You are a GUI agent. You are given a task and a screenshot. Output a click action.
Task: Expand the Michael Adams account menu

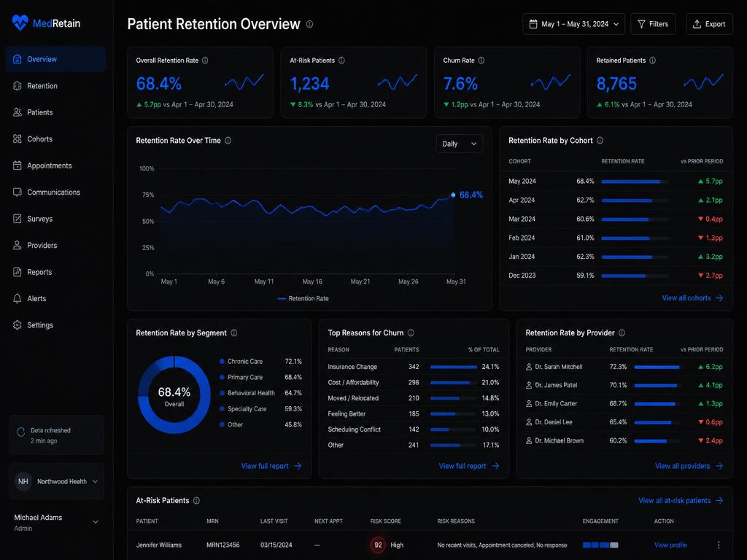click(x=57, y=522)
